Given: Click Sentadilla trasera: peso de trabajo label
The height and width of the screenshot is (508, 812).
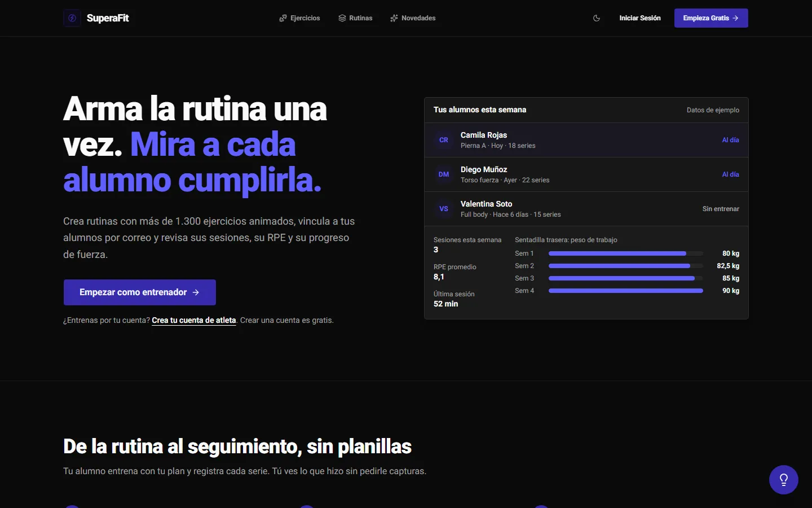Looking at the screenshot, I should click(566, 240).
